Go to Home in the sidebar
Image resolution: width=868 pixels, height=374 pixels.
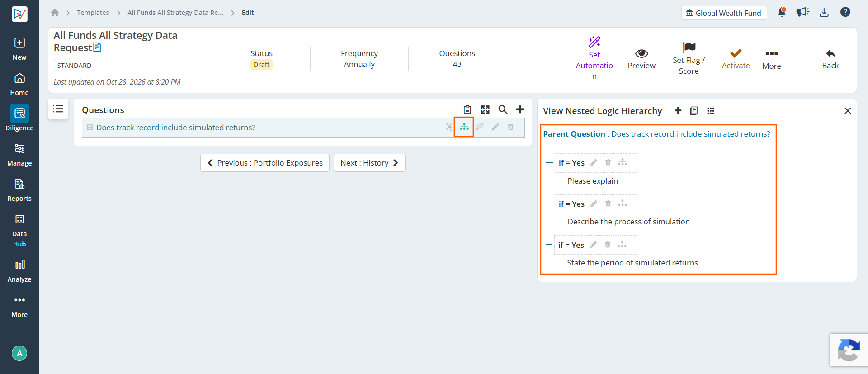coord(19,85)
